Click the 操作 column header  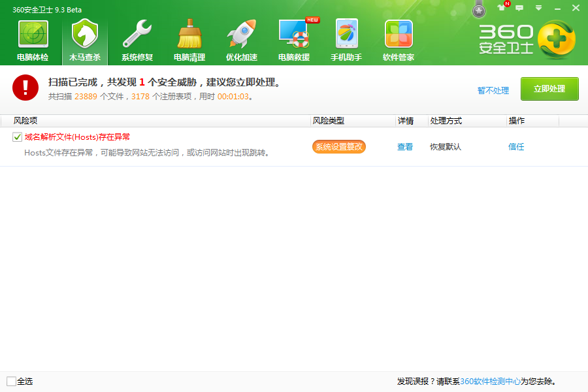point(516,120)
